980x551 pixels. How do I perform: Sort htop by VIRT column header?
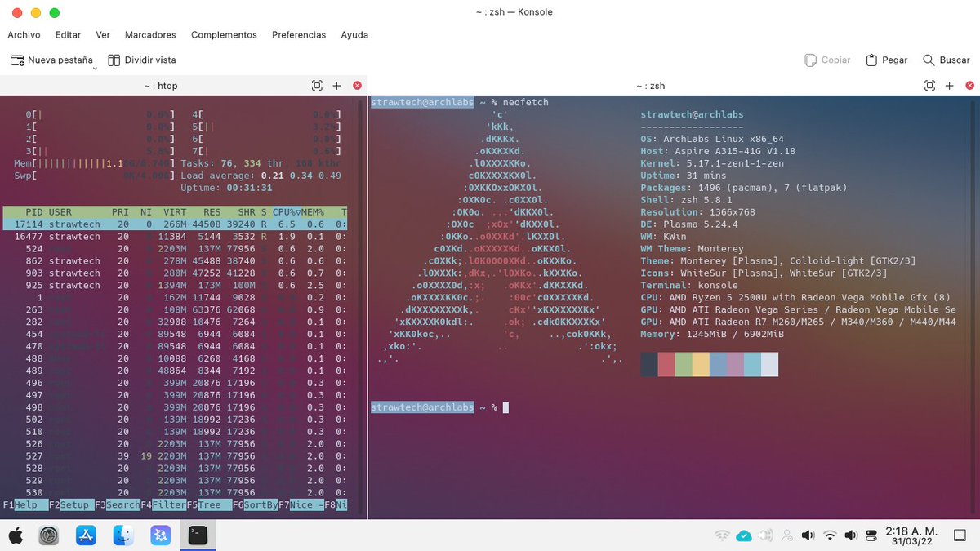pos(175,212)
